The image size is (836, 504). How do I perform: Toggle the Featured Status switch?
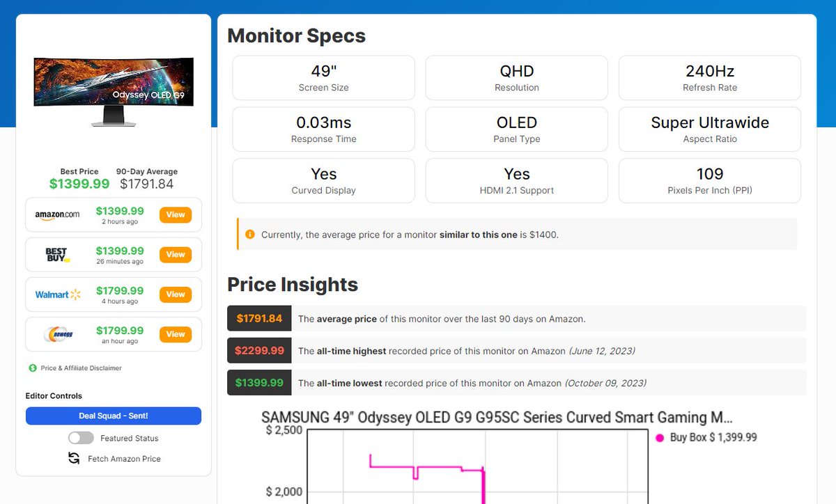click(x=81, y=438)
